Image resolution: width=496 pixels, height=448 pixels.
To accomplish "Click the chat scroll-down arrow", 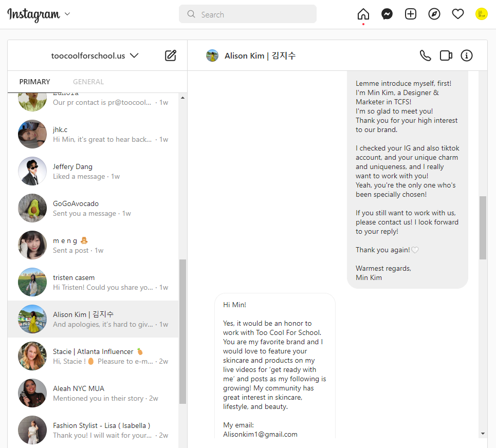I will click(483, 434).
